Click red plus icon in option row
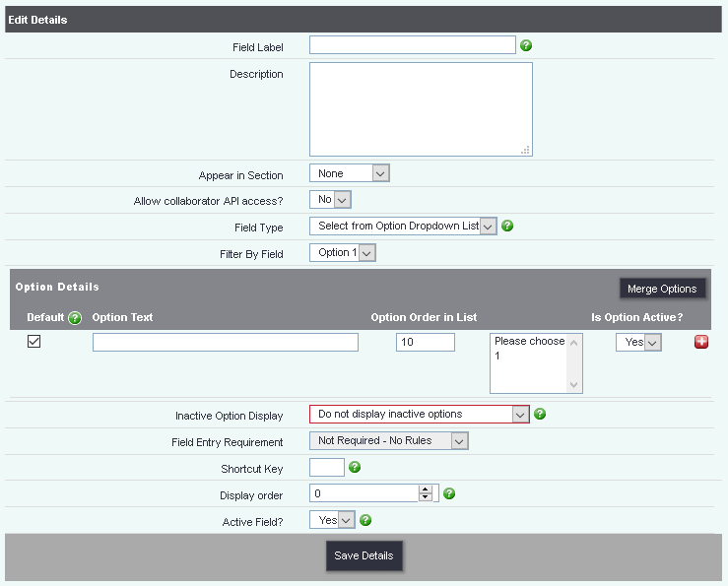728x586 pixels. pyautogui.click(x=701, y=342)
